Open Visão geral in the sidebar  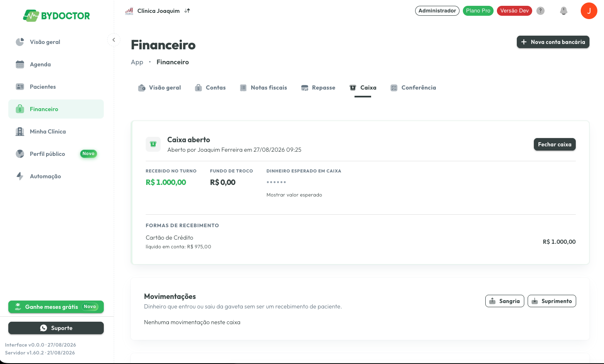pyautogui.click(x=56, y=42)
